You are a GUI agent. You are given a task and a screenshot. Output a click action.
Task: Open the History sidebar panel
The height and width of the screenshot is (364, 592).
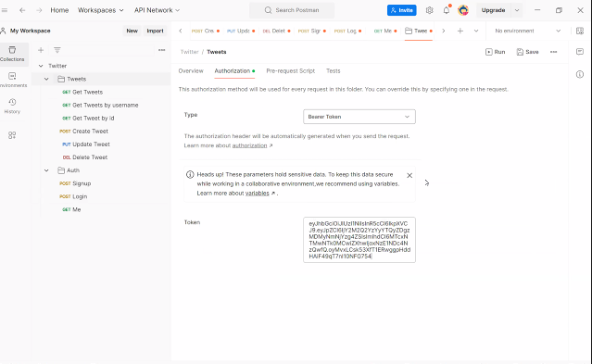click(12, 107)
